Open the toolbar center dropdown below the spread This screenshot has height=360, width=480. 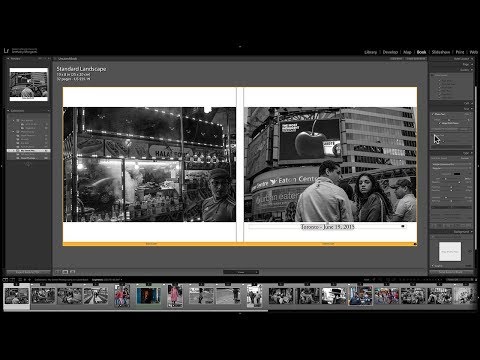pyautogui.click(x=241, y=272)
